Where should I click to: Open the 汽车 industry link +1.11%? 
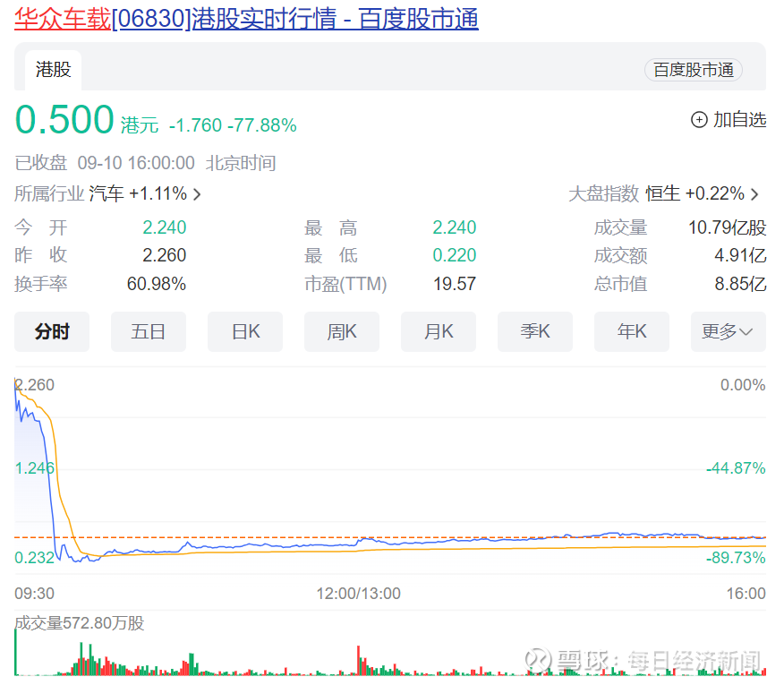coord(138,193)
